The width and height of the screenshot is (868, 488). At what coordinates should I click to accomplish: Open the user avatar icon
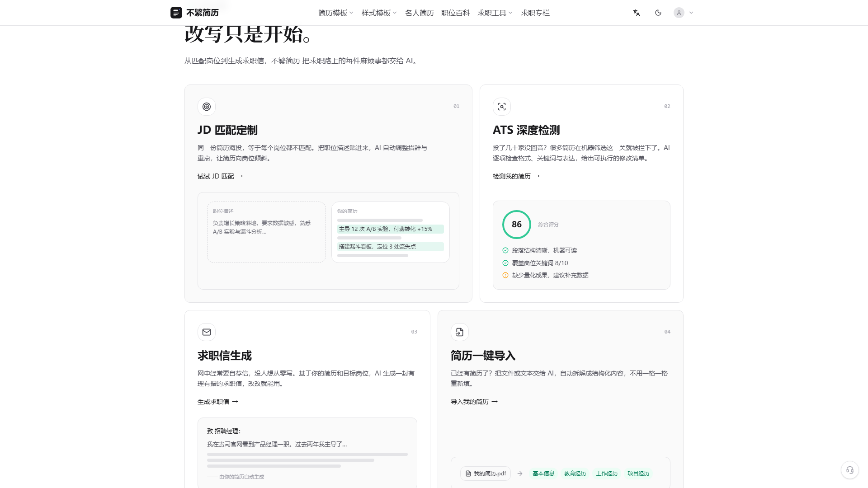coord(679,13)
